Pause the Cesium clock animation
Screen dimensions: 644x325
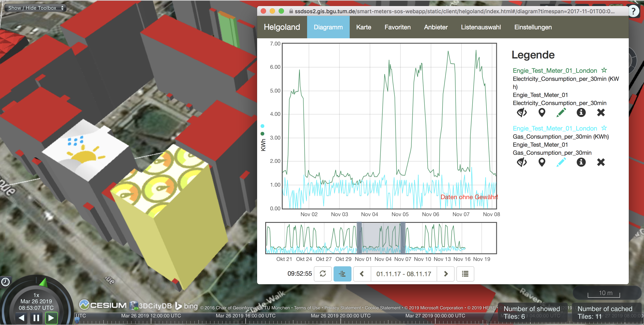(x=36, y=318)
